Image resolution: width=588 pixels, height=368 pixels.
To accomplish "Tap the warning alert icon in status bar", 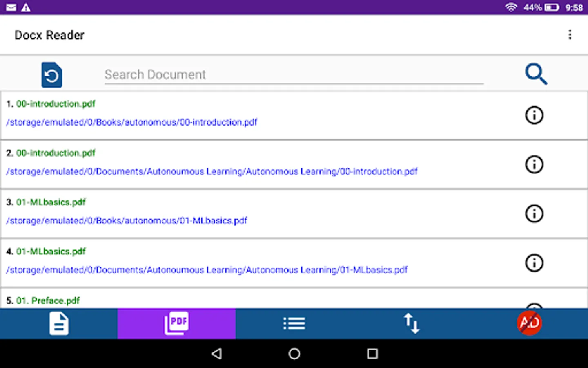I will tap(26, 7).
